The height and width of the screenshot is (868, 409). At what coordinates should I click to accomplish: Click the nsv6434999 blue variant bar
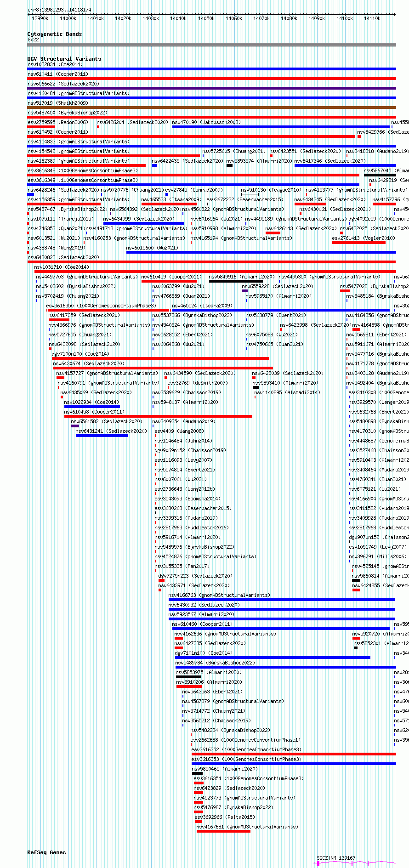point(143,223)
